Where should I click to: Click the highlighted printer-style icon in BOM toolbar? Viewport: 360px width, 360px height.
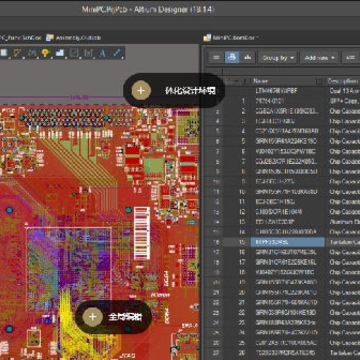(x=232, y=57)
